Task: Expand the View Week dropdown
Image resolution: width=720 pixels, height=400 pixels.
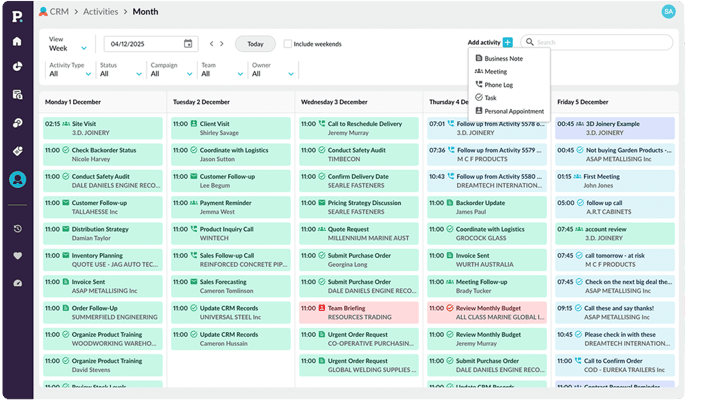Action: point(69,47)
